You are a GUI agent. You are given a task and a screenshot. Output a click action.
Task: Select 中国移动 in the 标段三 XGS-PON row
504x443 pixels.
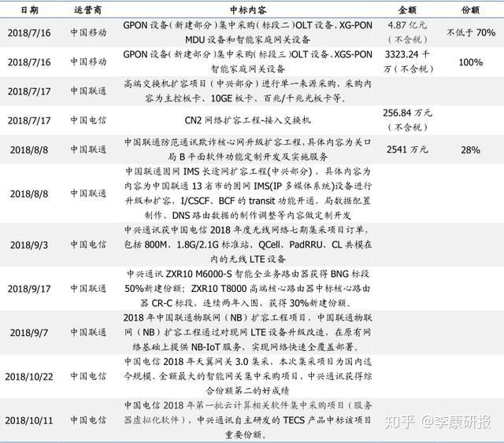pyautogui.click(x=88, y=61)
